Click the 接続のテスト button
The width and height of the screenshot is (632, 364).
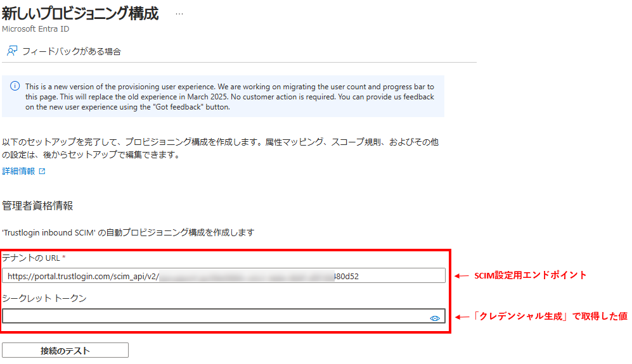click(65, 350)
